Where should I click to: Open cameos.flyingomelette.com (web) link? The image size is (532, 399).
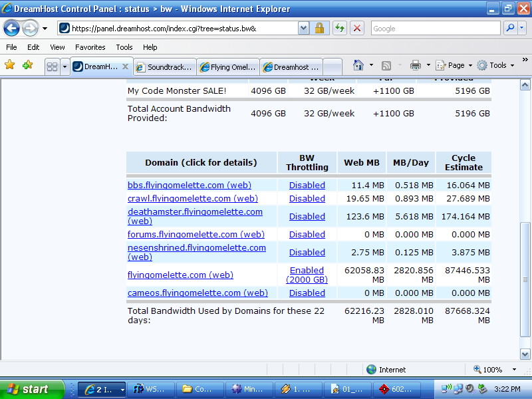coord(198,293)
